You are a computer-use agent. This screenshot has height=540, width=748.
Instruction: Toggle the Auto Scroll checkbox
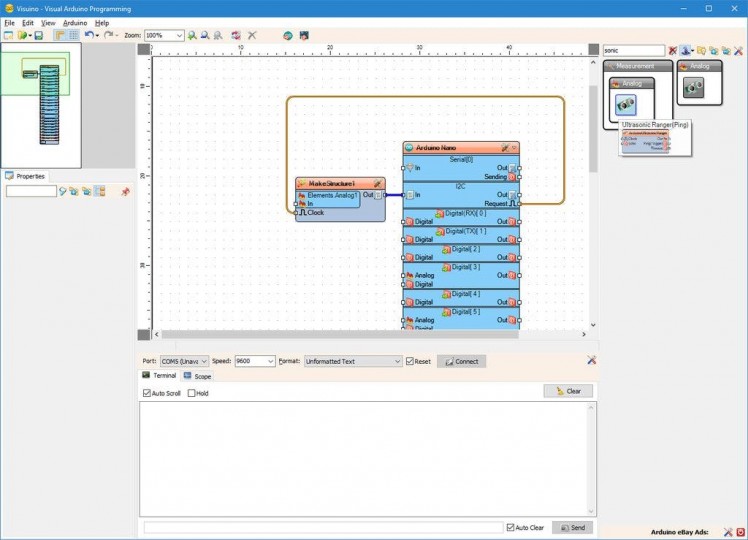147,393
